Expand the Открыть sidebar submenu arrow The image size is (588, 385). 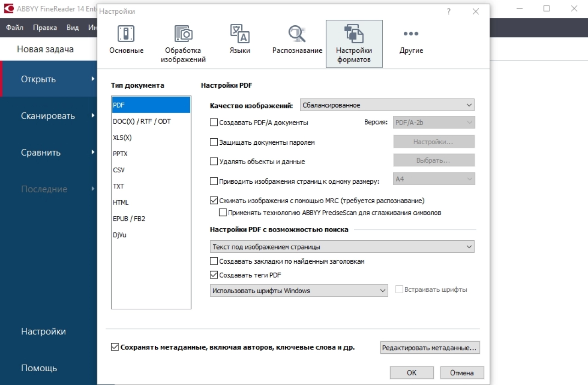point(93,79)
